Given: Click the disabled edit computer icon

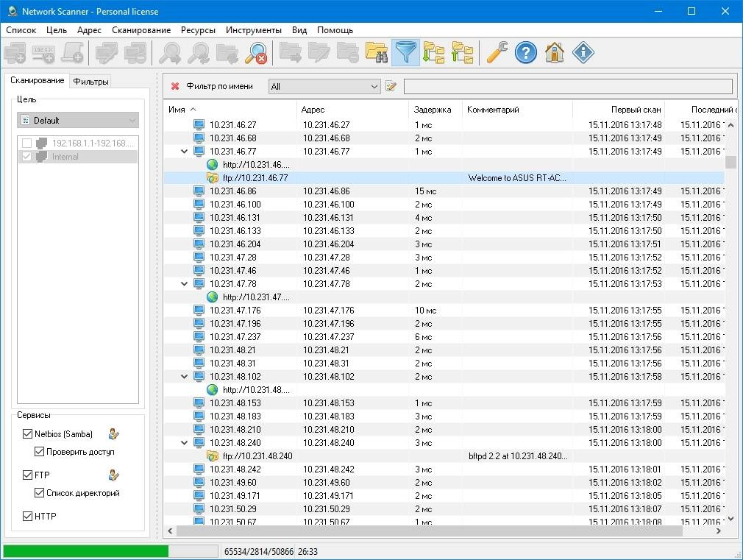Looking at the screenshot, I should pos(107,53).
